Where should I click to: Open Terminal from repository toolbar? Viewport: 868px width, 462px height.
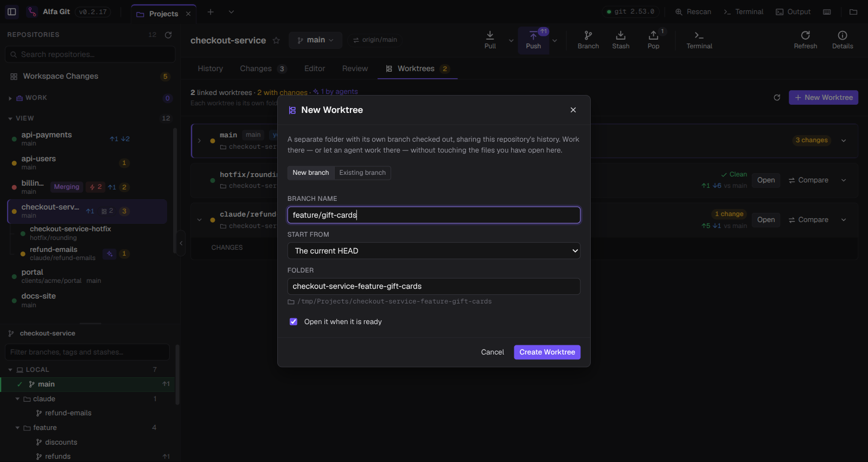[x=699, y=40]
